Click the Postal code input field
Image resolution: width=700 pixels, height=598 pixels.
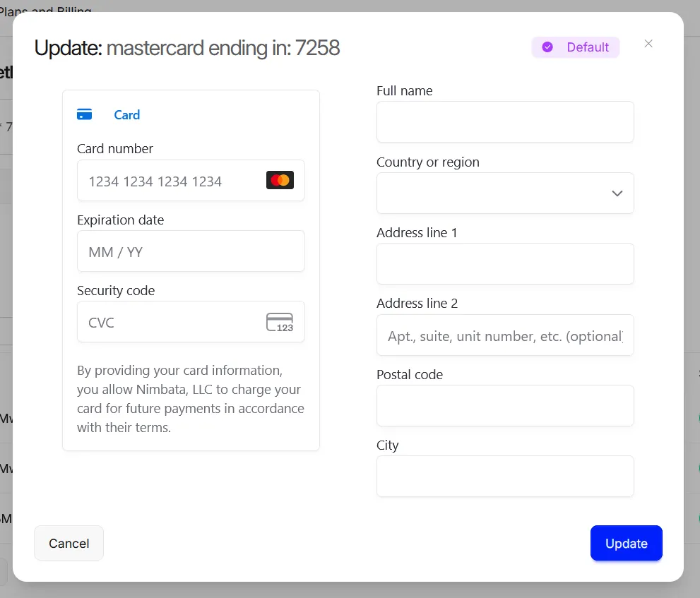pos(505,406)
